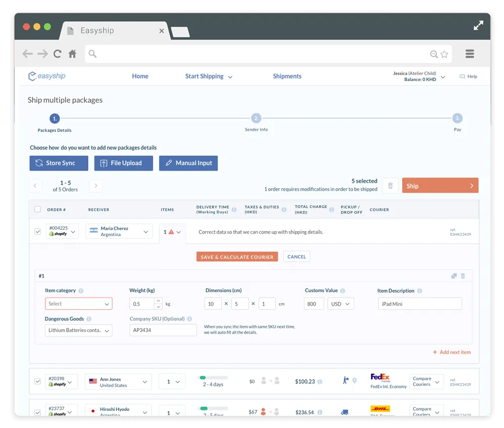Click the zoom magnifier icon in address bar

[434, 54]
